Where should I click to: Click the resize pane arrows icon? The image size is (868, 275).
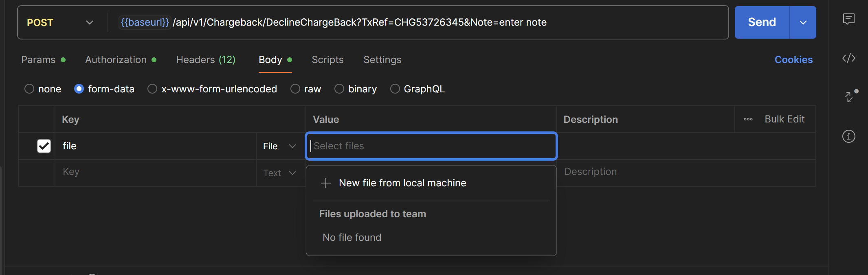pyautogui.click(x=849, y=97)
